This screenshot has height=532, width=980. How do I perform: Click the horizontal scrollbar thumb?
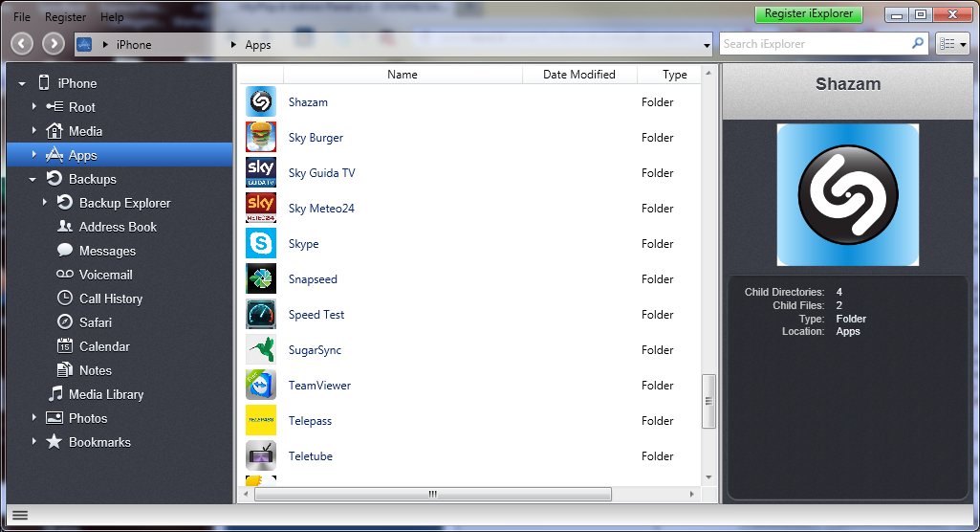tap(432, 494)
